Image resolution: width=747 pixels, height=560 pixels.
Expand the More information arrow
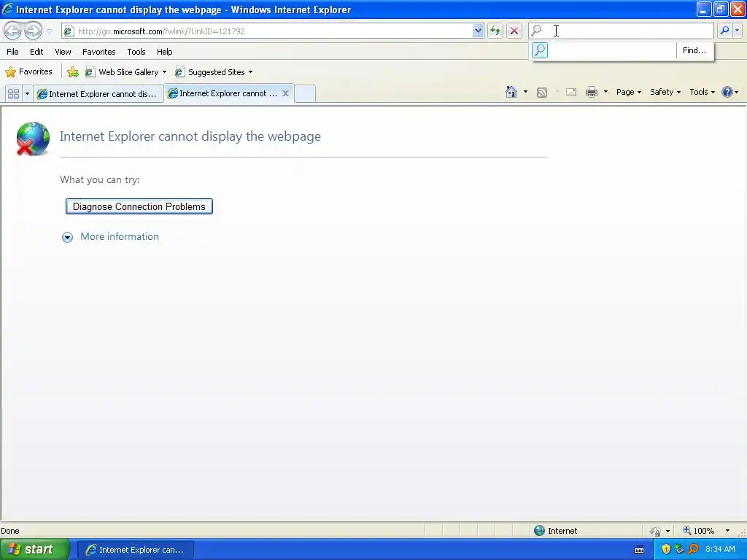pyautogui.click(x=68, y=237)
